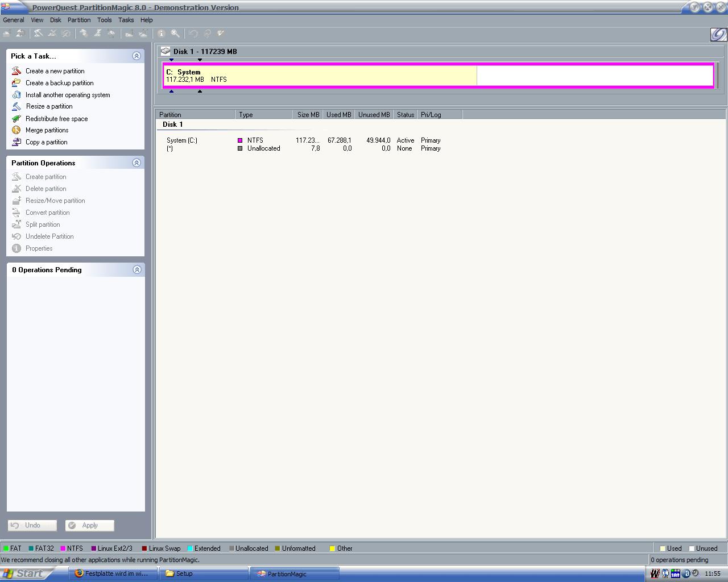Image resolution: width=728 pixels, height=582 pixels.
Task: Click 0 operations pending in status bar
Action: point(680,560)
